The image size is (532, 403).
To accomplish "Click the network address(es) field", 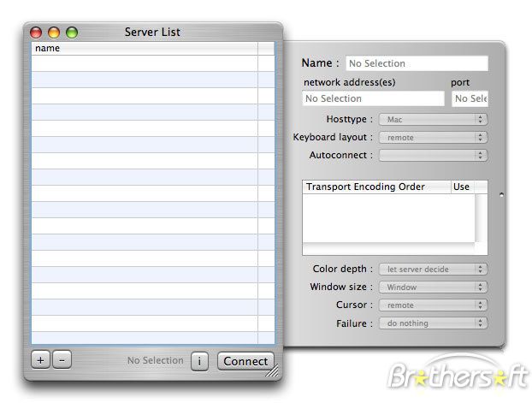I will tap(373, 98).
